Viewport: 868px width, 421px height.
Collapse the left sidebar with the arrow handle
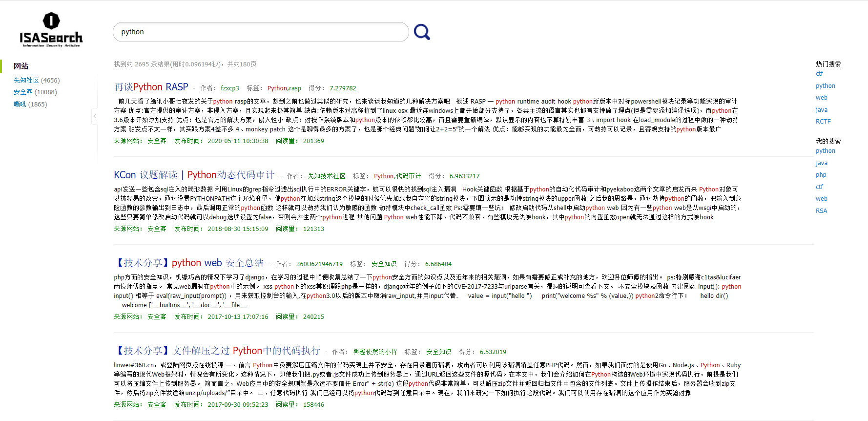(x=95, y=116)
